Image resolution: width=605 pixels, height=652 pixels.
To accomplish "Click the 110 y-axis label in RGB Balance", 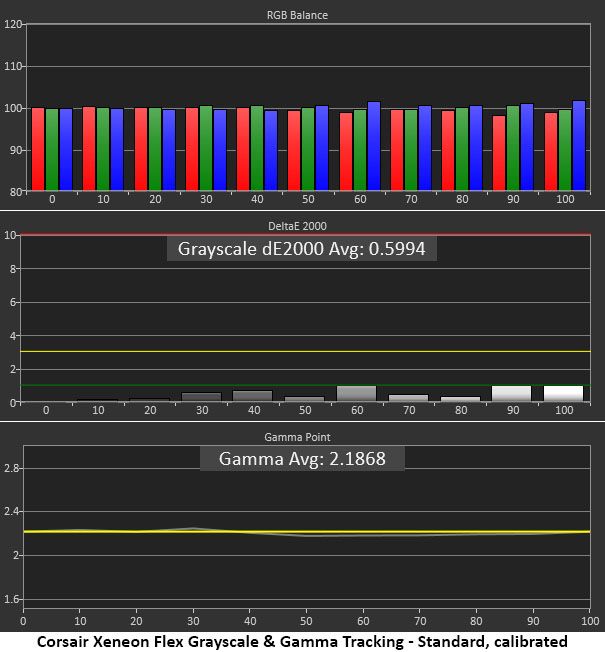I will [x=12, y=66].
